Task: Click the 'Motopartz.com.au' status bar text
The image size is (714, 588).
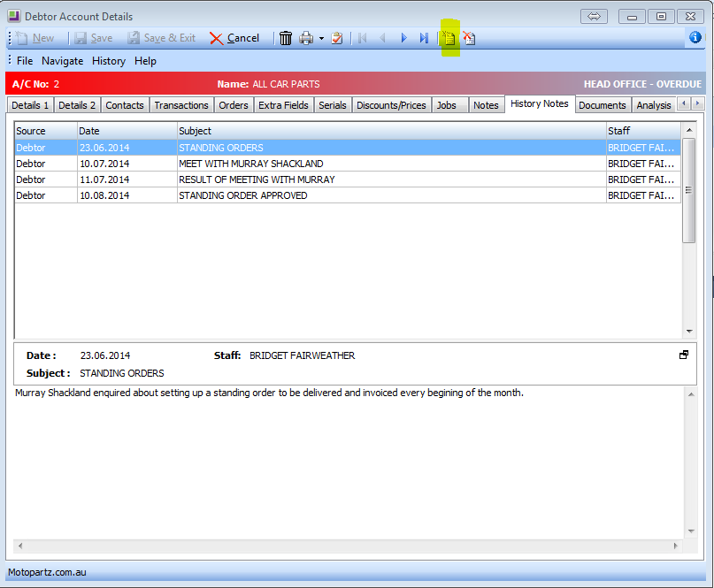Action: 47,573
